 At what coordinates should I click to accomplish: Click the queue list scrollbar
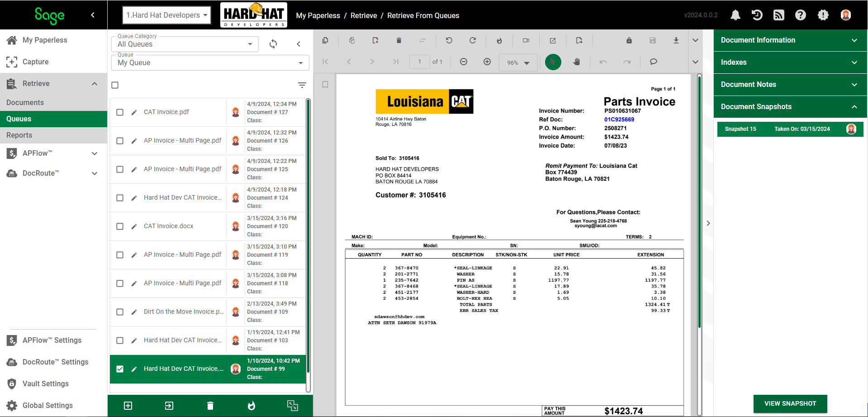point(308,235)
